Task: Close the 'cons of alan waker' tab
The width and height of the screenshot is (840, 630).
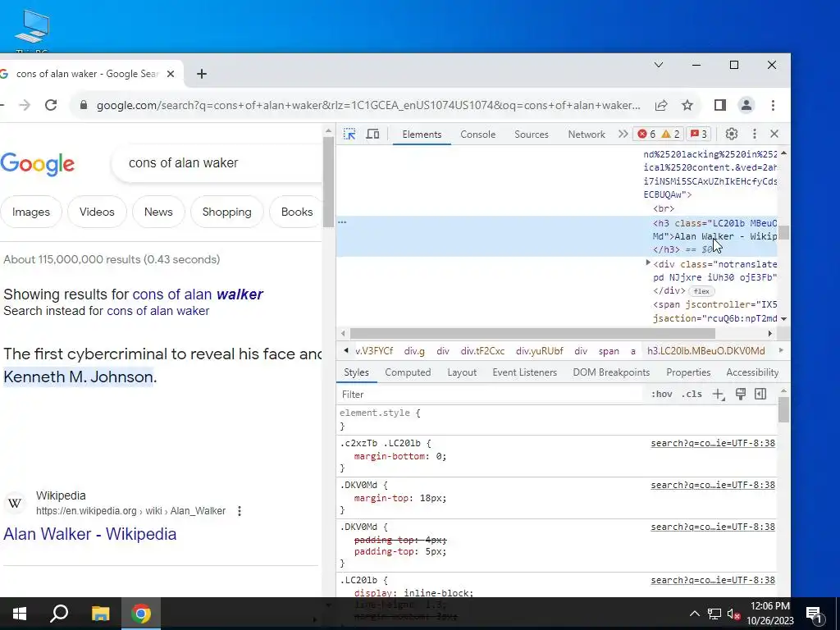Action: pos(171,74)
